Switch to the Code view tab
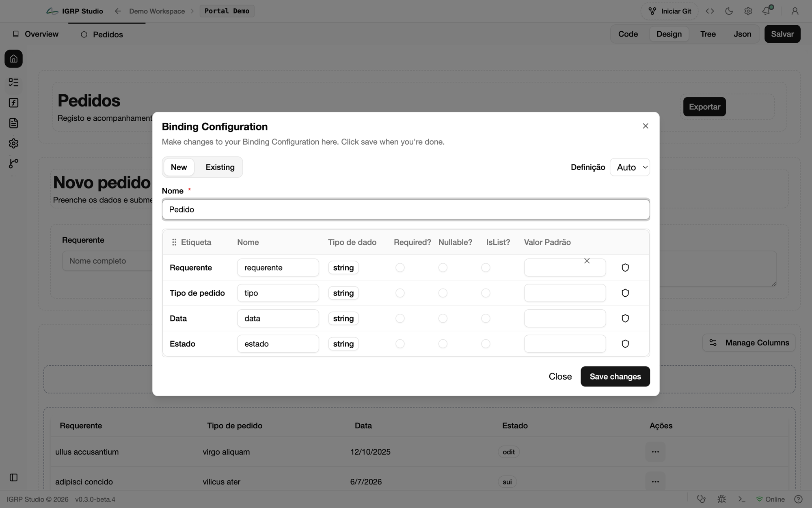Viewport: 812px width, 508px height. pos(628,34)
